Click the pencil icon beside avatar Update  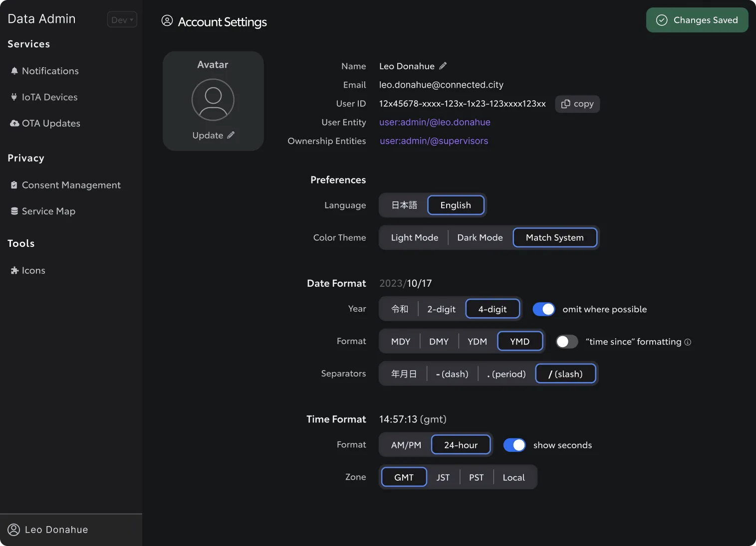coord(231,135)
